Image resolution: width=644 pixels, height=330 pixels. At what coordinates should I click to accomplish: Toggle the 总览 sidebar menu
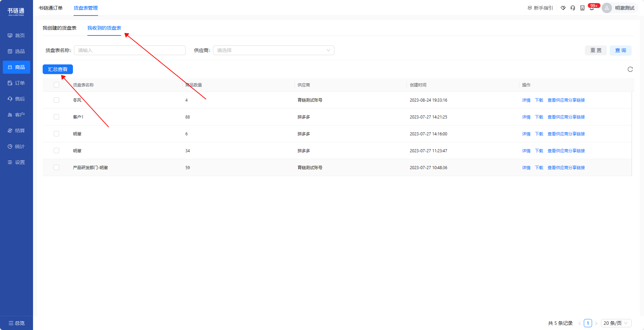[x=17, y=323]
